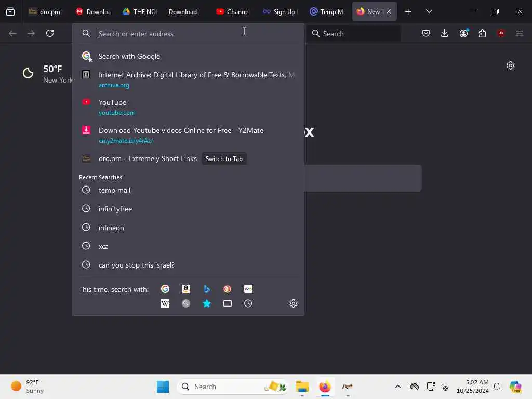This screenshot has width=532, height=399.
Task: Open the Extensions puzzle icon
Action: pyautogui.click(x=482, y=33)
